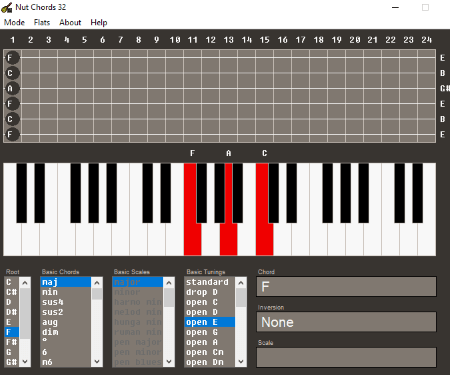Click the Basic Scales scrollbar thumb

(169, 298)
